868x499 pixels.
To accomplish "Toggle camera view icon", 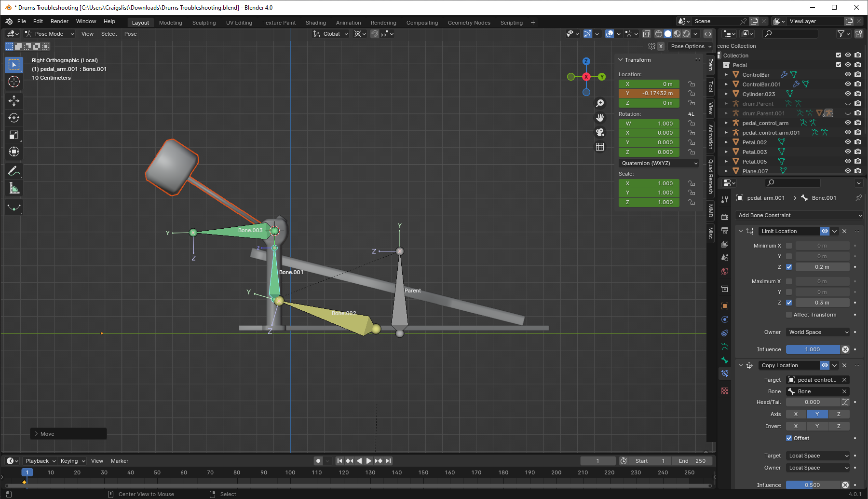I will (600, 132).
